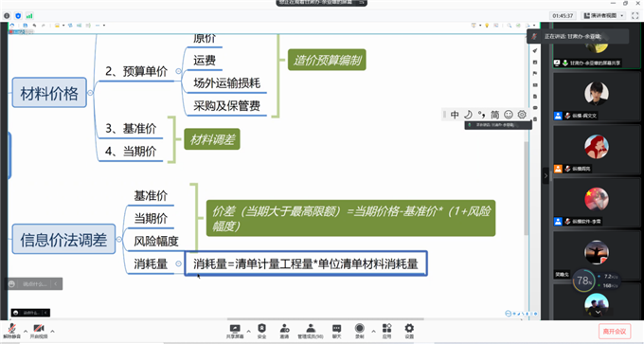Open the Security (安全) shield icon

click(x=261, y=331)
